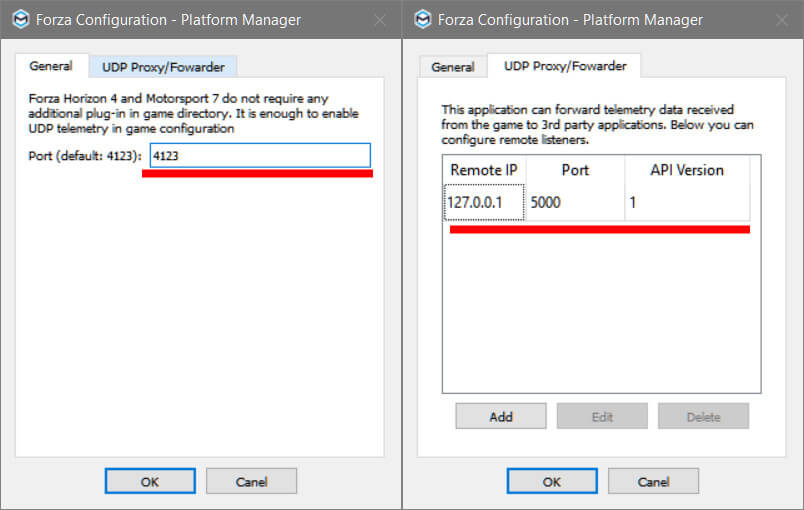Click the 'Port (default: 4123):' label
The width and height of the screenshot is (804, 510).
[x=85, y=156]
